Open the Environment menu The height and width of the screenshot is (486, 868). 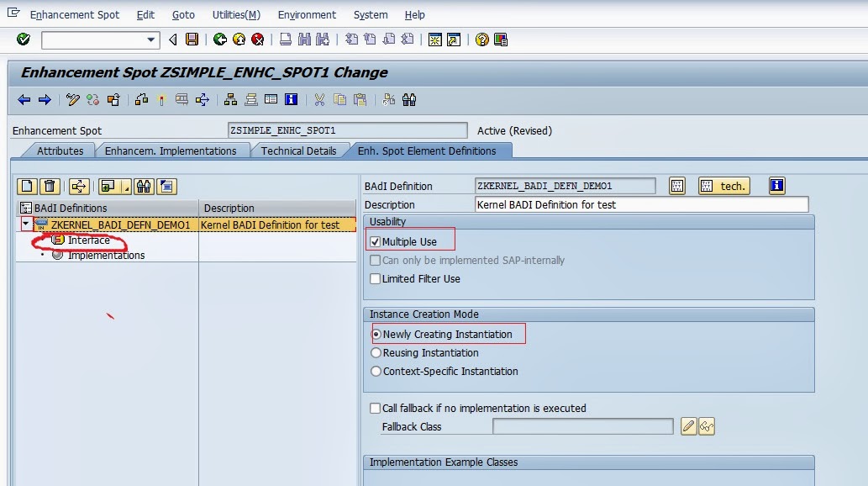[x=307, y=14]
